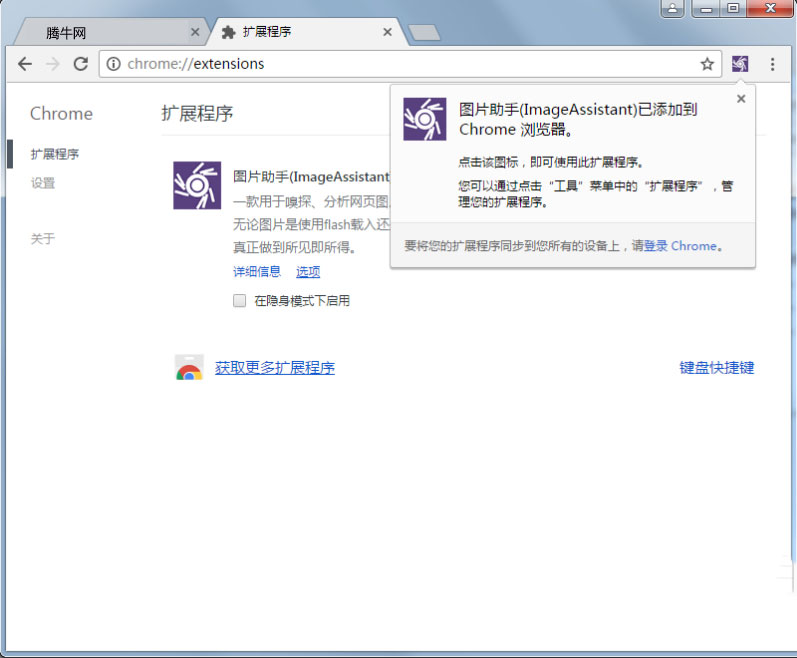Open a new tab
The height and width of the screenshot is (658, 797).
pyautogui.click(x=425, y=33)
